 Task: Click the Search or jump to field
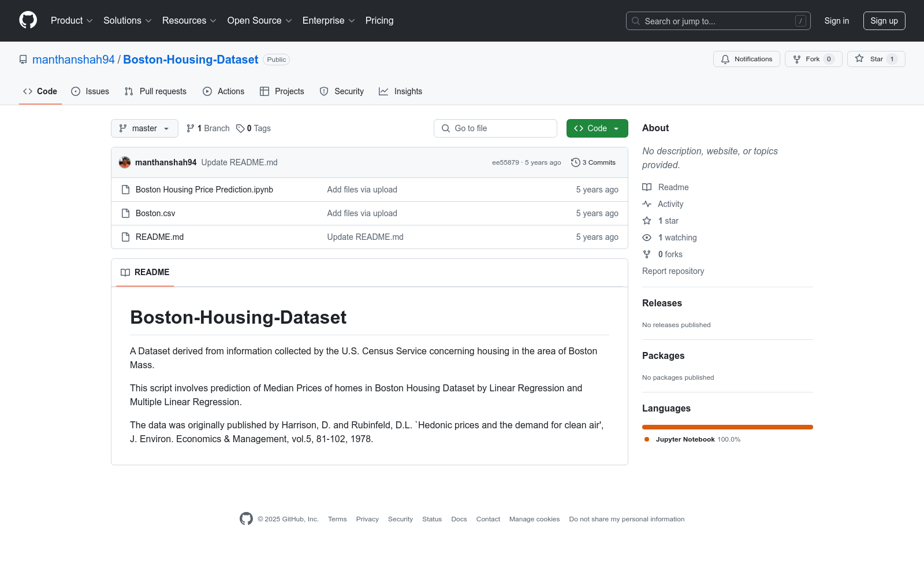(x=718, y=21)
